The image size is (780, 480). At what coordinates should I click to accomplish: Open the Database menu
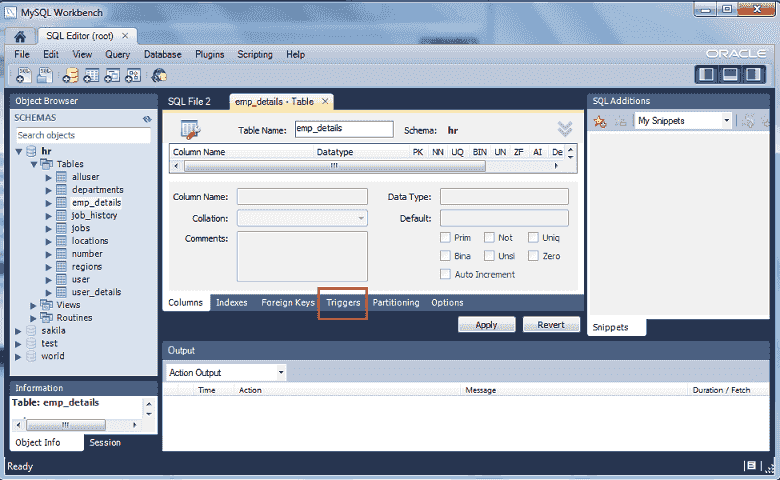click(163, 54)
